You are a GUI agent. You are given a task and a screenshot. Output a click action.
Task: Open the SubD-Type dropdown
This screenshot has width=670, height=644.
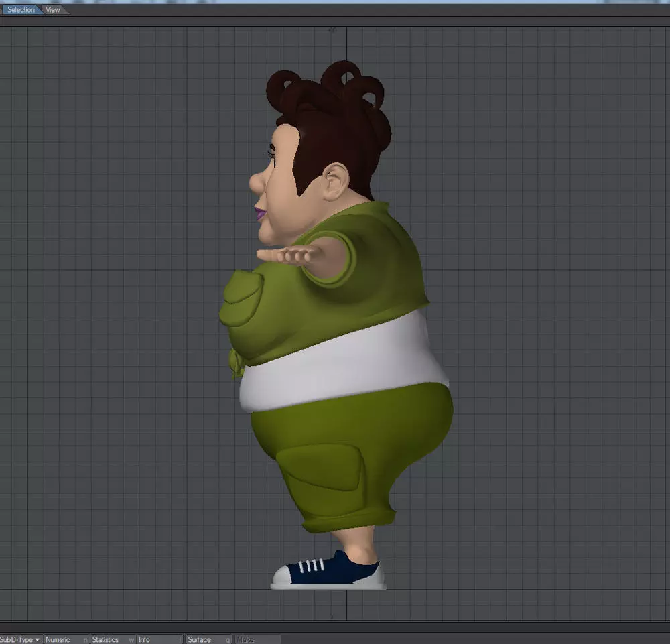(21, 639)
